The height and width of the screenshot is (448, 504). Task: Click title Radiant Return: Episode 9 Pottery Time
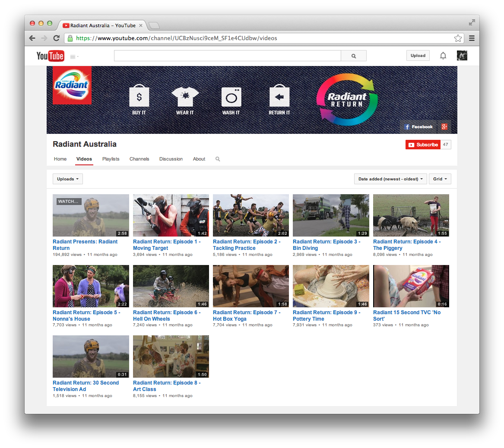326,315
